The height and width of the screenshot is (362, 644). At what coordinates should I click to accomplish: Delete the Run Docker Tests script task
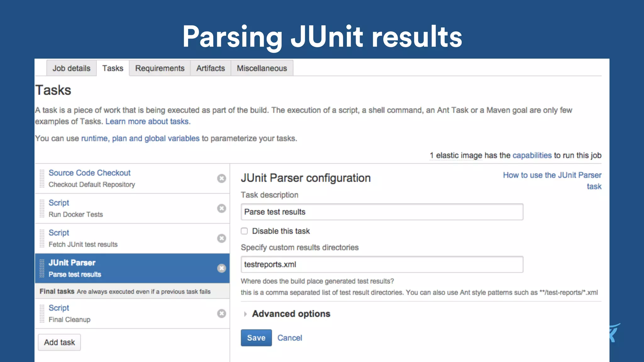(221, 208)
